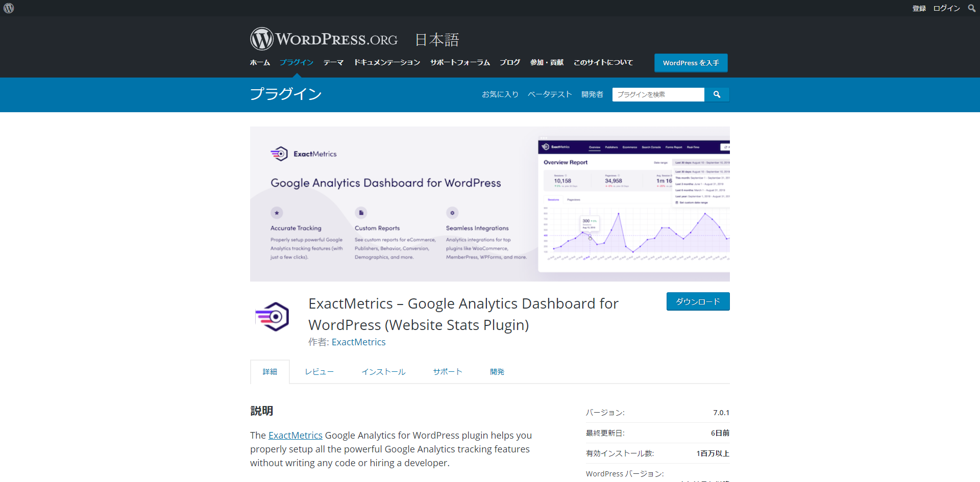Navigate to ホーム in the main menu

pyautogui.click(x=260, y=62)
